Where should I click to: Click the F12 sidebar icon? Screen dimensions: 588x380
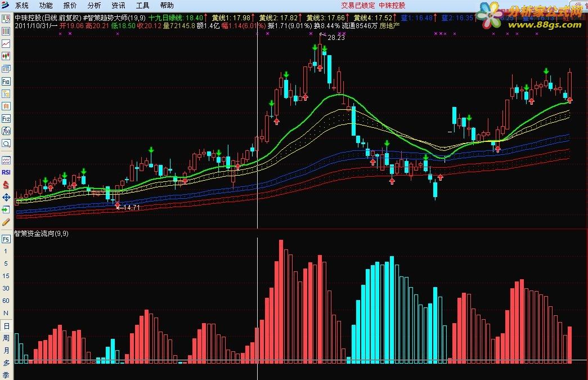coord(6,119)
